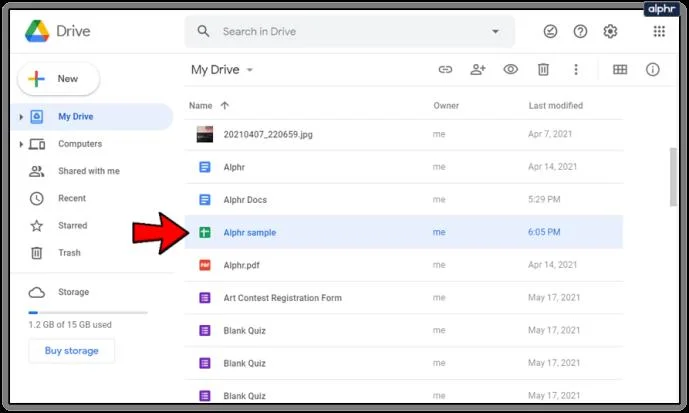Click the Recent clock icon
Image resolution: width=689 pixels, height=413 pixels.
(x=36, y=199)
